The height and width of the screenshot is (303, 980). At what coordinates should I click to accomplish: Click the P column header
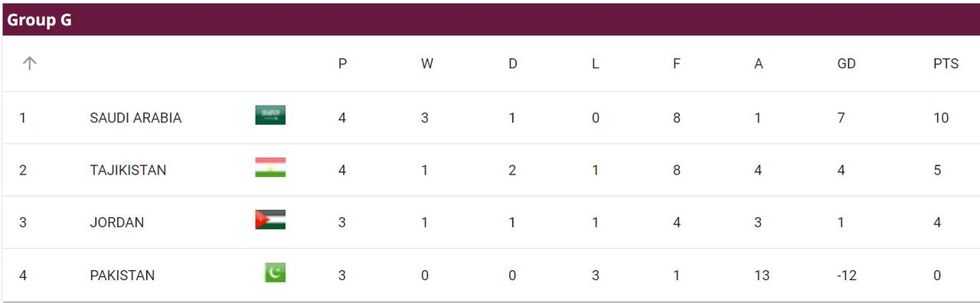[x=342, y=64]
